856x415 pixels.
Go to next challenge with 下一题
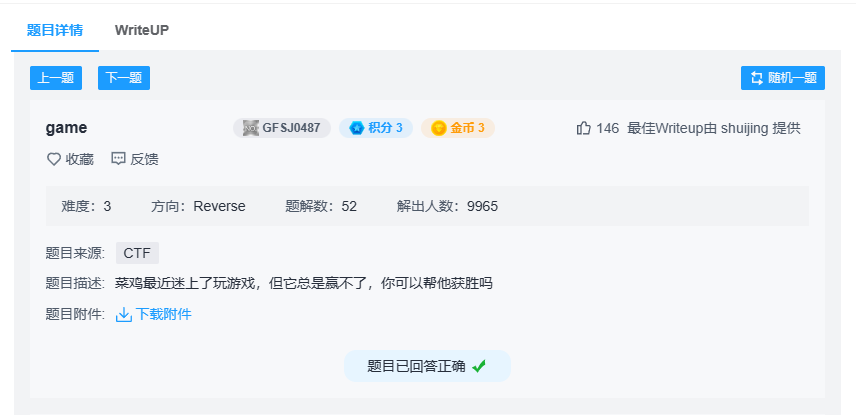pyautogui.click(x=124, y=78)
